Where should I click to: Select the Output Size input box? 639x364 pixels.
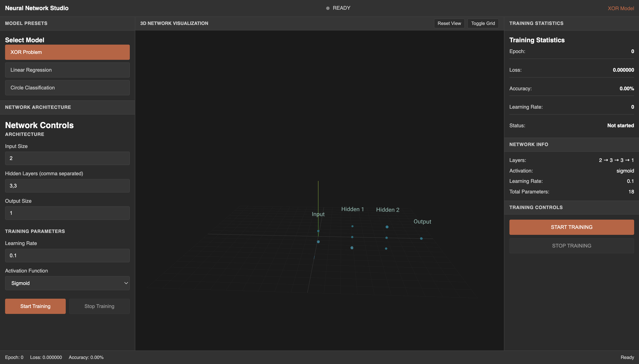click(x=67, y=213)
